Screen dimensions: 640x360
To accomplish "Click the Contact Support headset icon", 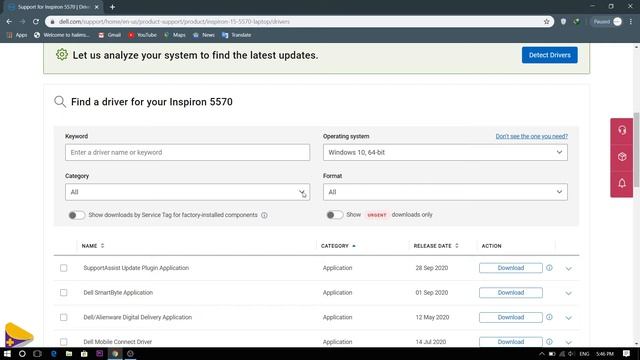I will click(622, 131).
